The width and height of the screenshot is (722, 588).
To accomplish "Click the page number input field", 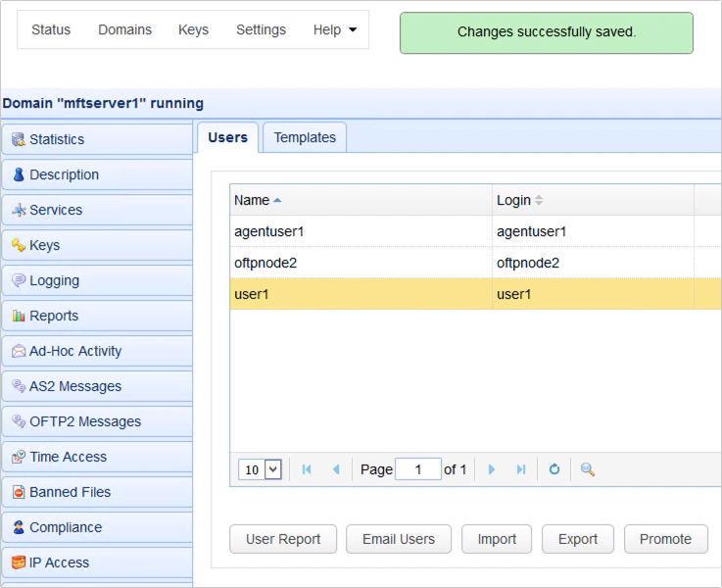I will (x=418, y=469).
